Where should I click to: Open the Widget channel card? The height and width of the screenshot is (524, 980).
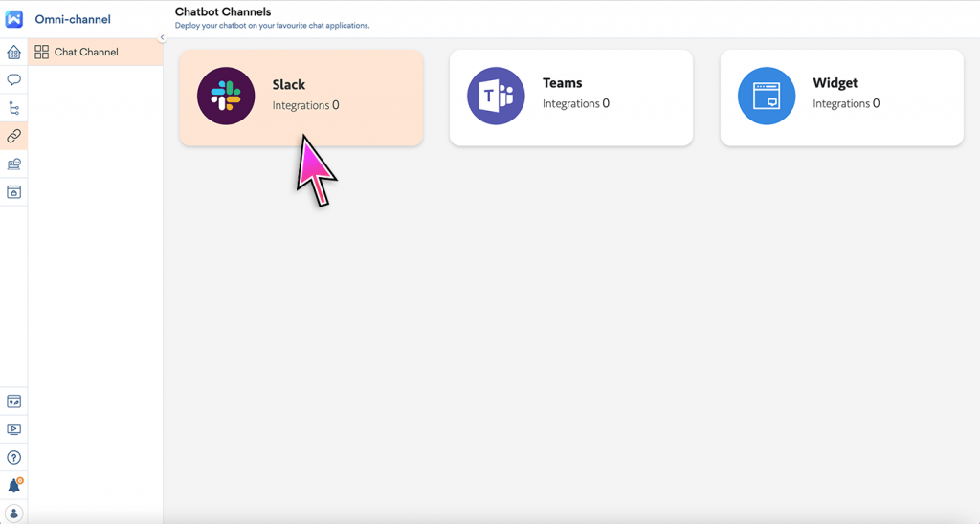pyautogui.click(x=842, y=98)
